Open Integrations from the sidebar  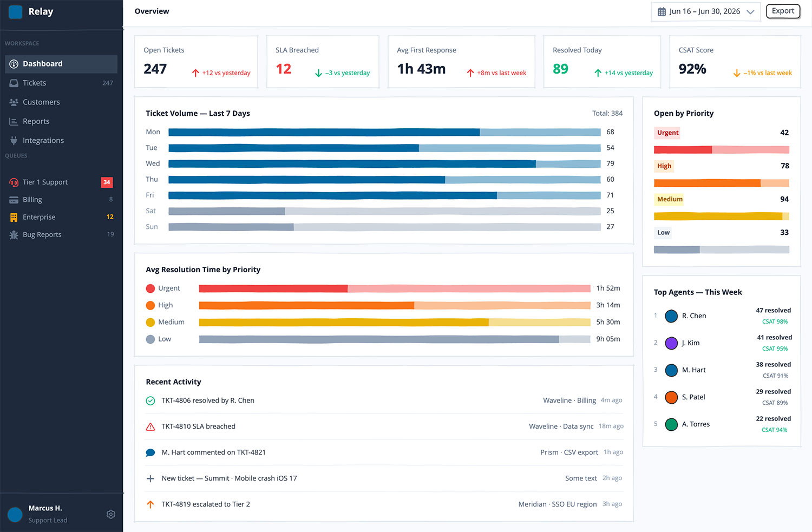click(61, 141)
